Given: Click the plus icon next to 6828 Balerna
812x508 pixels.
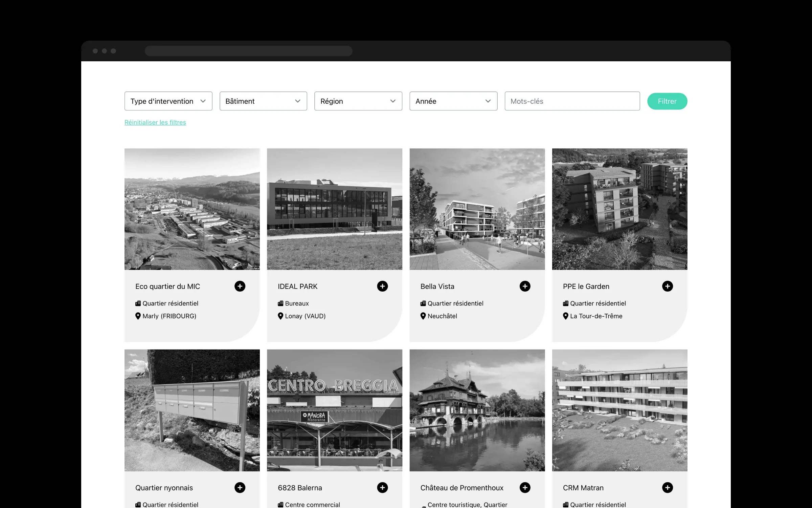Looking at the screenshot, I should pyautogui.click(x=382, y=488).
